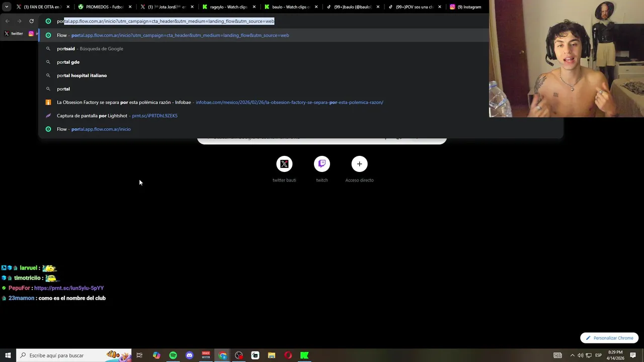
Task: Open the Windows Start menu
Action: [8, 355]
